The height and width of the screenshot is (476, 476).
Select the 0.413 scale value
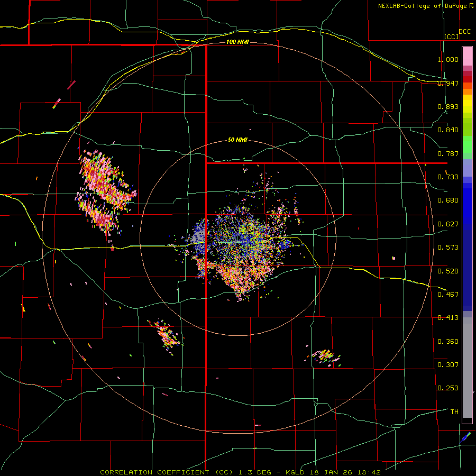(x=448, y=318)
